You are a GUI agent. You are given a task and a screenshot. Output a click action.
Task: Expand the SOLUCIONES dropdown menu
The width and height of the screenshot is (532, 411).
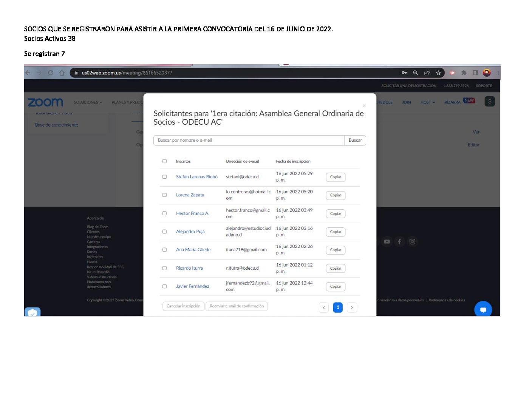tap(88, 102)
